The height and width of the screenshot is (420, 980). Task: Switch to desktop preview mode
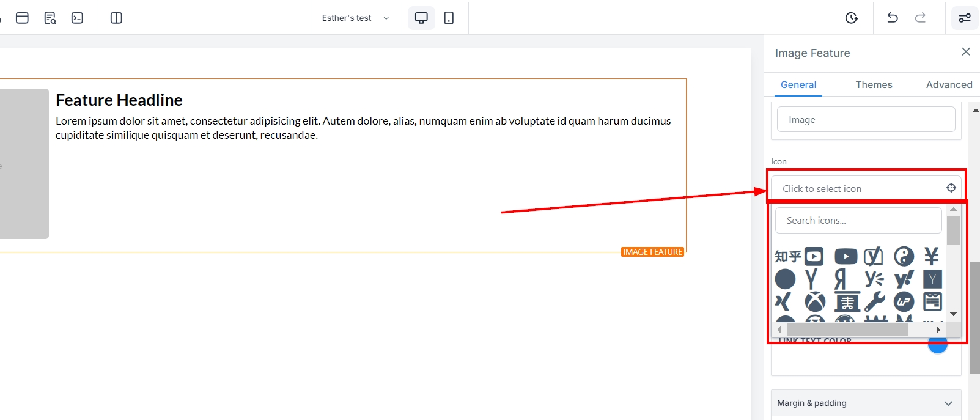pos(421,18)
